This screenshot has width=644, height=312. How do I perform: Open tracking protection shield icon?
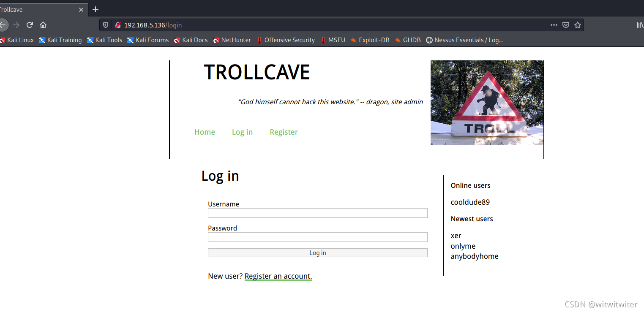point(106,25)
